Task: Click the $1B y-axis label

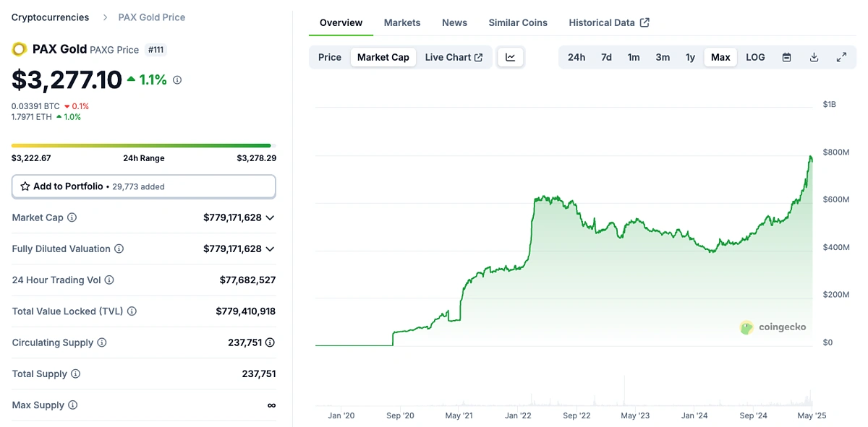Action: pyautogui.click(x=830, y=105)
